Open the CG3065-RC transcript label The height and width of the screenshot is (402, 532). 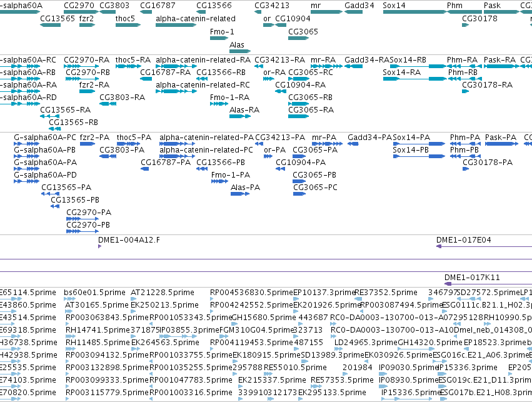pyautogui.click(x=311, y=73)
